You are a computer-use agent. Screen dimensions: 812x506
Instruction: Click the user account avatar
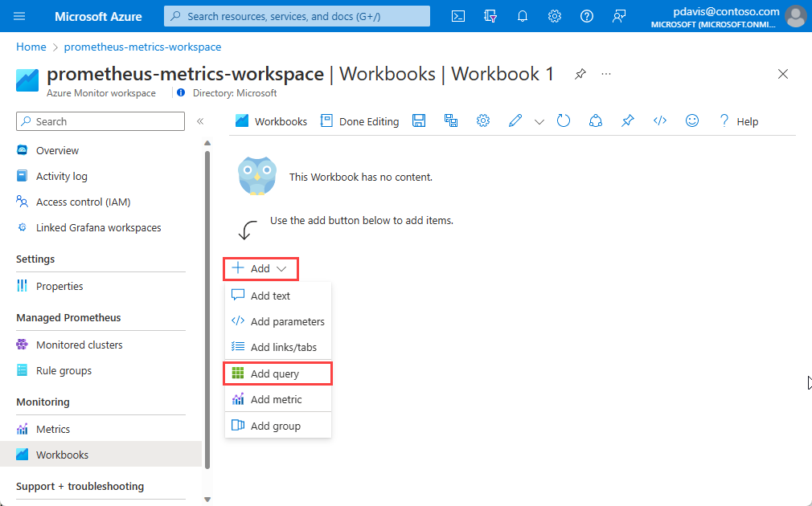pos(795,16)
